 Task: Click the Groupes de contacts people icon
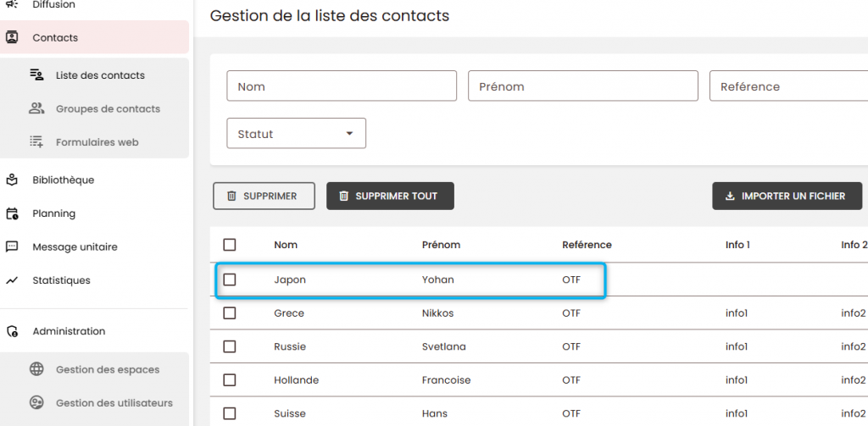point(36,108)
